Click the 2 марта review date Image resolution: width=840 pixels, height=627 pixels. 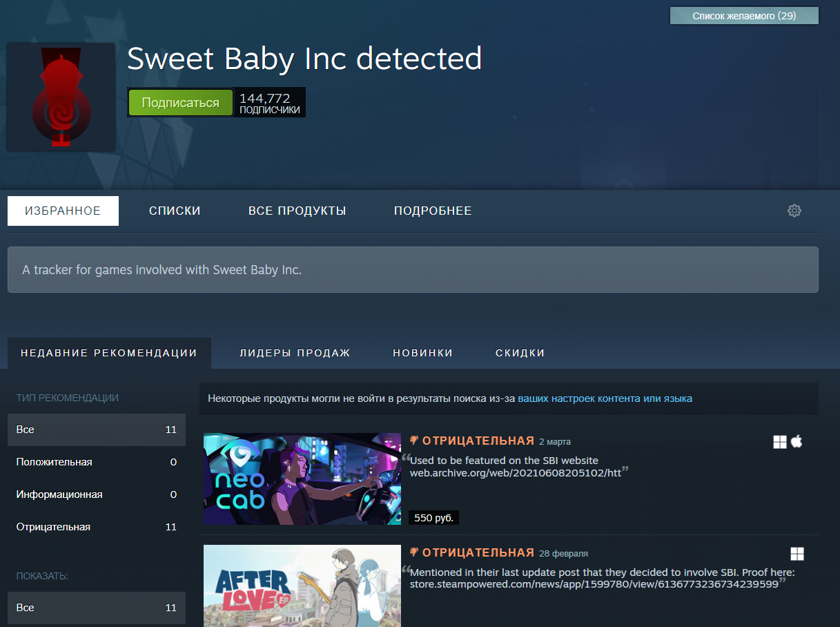555,442
